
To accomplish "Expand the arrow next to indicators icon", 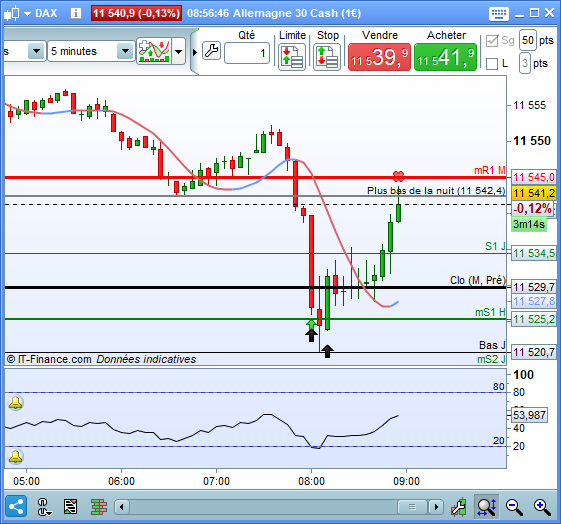I will click(179, 52).
